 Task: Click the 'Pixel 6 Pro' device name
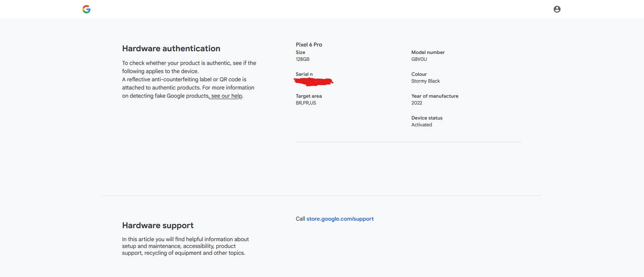click(309, 45)
